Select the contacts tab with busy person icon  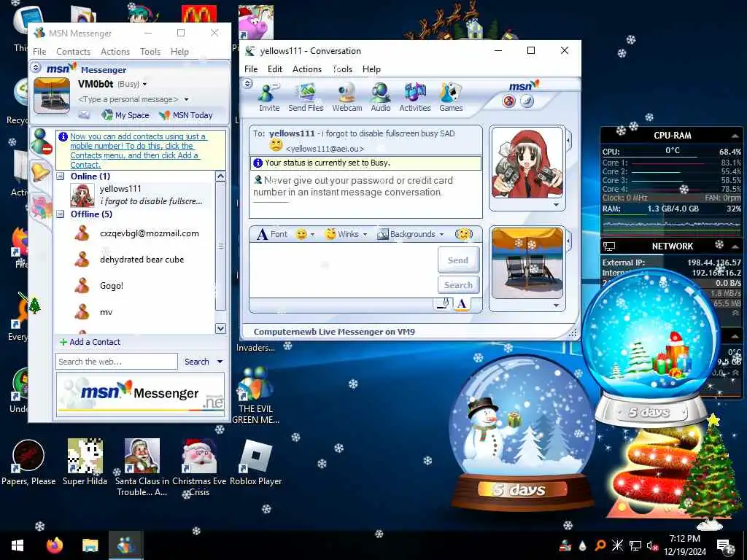pyautogui.click(x=41, y=141)
